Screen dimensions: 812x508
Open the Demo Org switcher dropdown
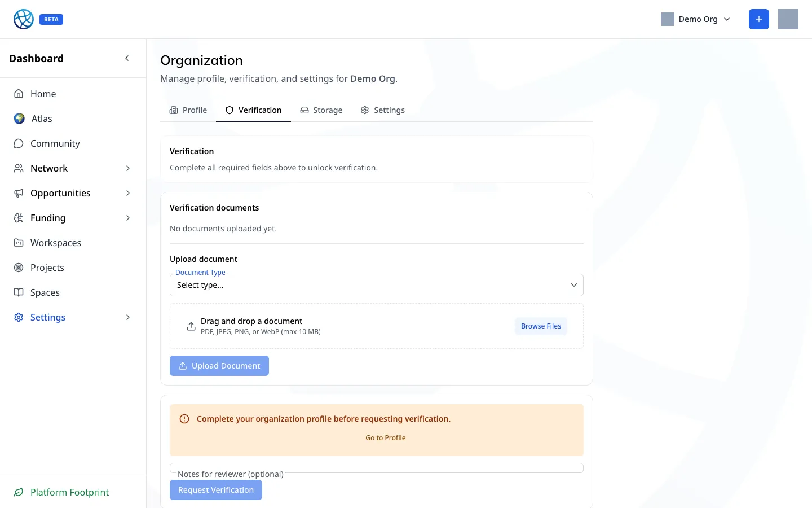[696, 19]
